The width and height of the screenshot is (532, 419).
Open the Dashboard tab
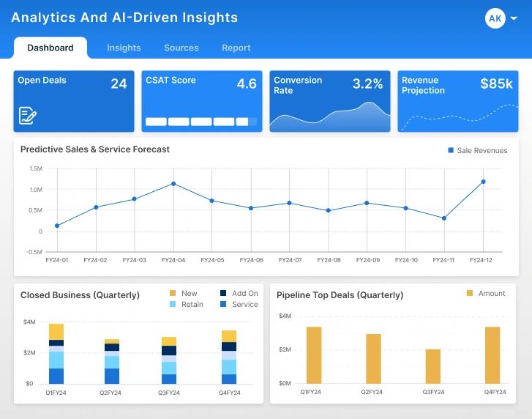[50, 48]
